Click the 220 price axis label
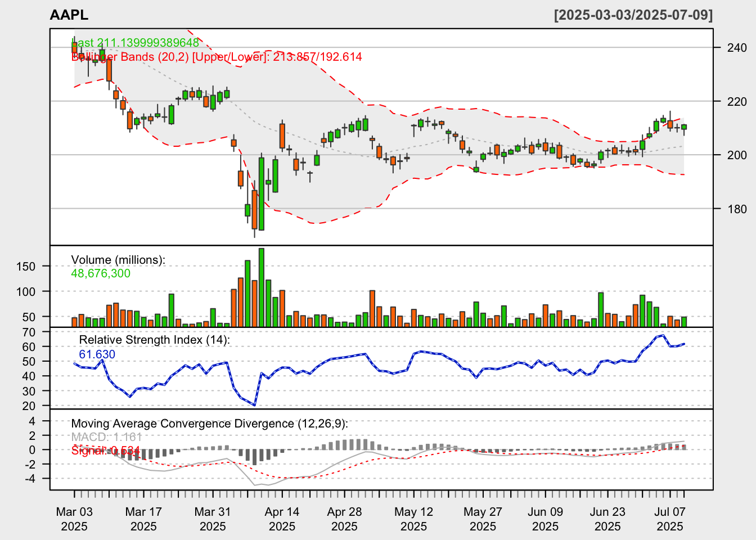 point(737,102)
